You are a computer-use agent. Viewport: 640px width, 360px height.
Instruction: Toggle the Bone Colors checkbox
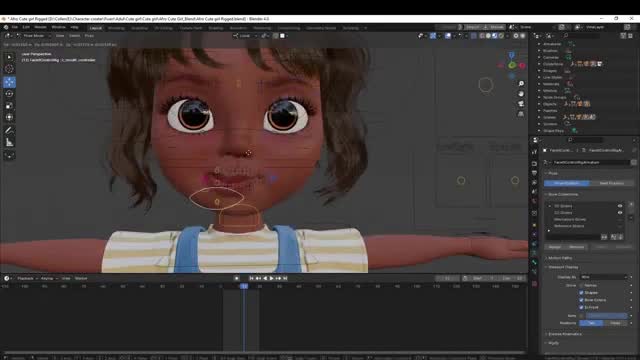click(x=581, y=300)
